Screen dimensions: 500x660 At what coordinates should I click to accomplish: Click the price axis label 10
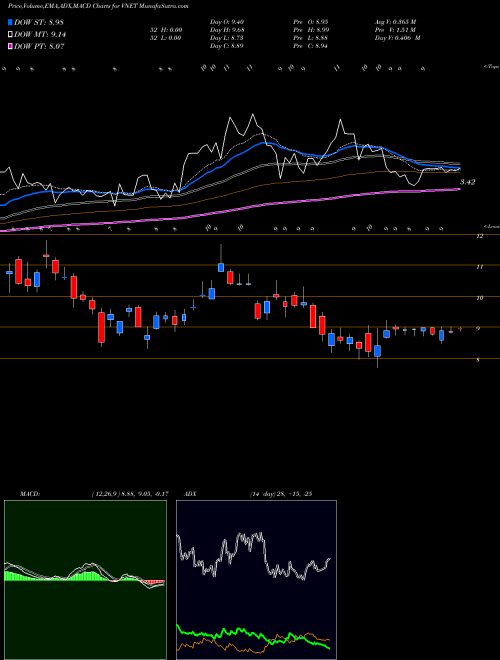click(479, 298)
